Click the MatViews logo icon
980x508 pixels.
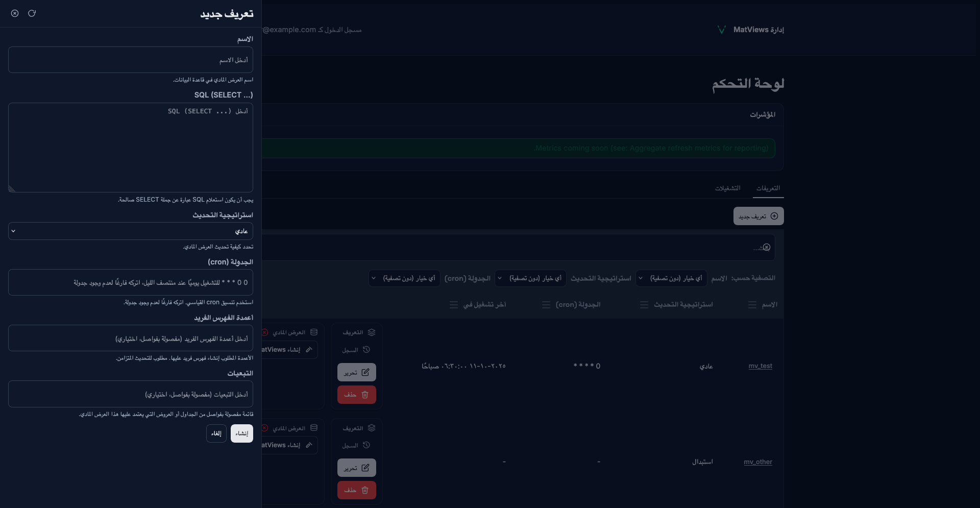[x=721, y=30]
